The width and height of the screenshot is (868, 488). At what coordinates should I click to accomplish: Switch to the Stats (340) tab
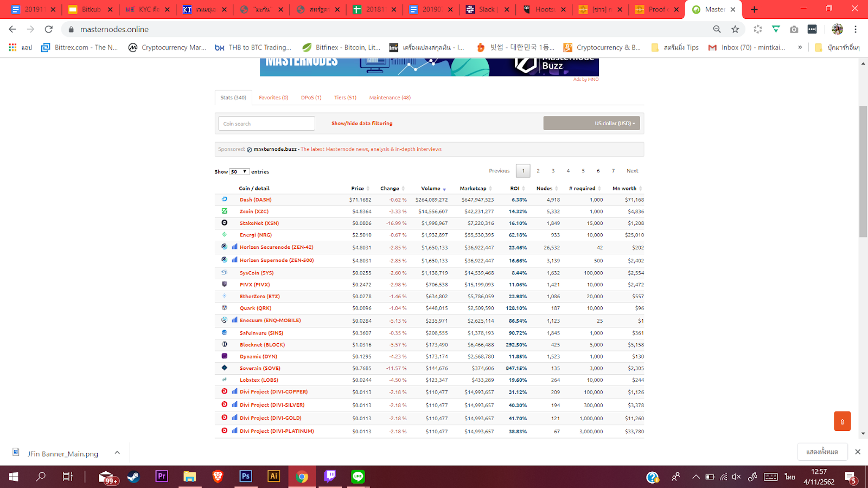(233, 98)
